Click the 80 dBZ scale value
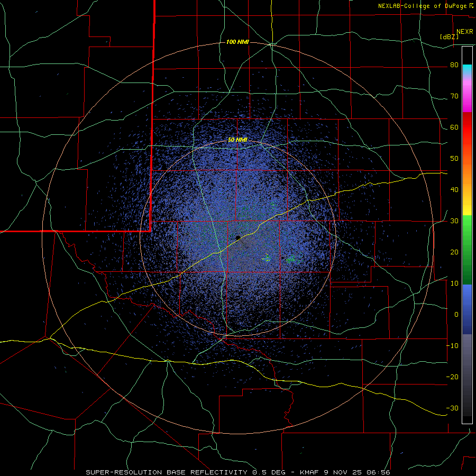This screenshot has width=476, height=476. pos(454,65)
